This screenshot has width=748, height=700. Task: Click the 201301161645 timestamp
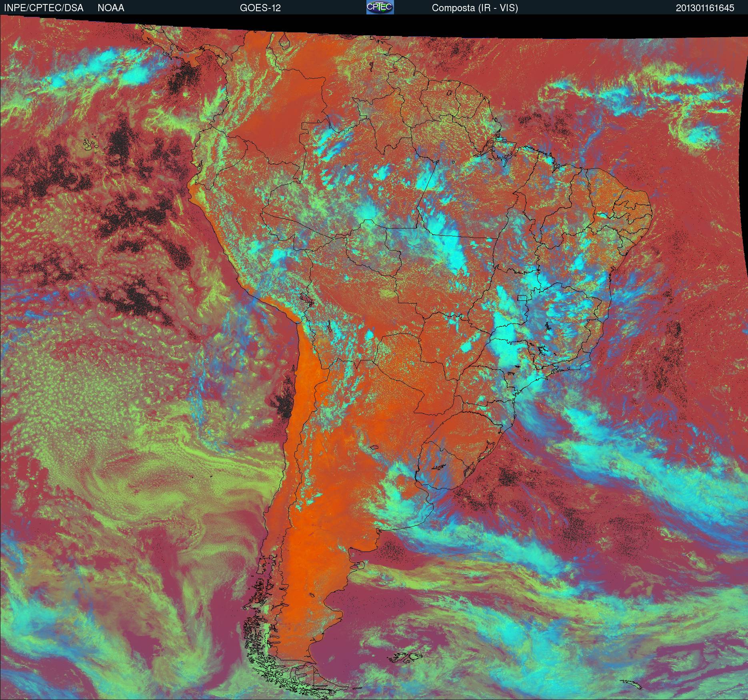click(x=705, y=8)
